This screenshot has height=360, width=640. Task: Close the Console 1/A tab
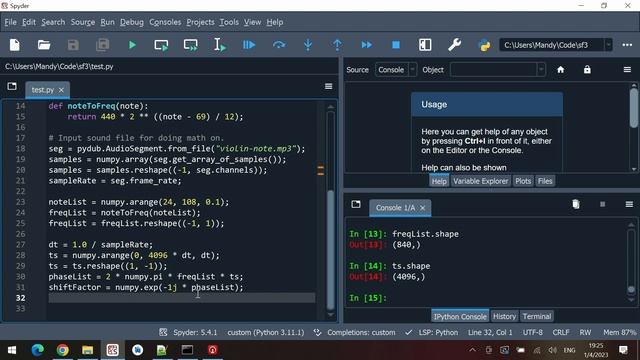[422, 208]
